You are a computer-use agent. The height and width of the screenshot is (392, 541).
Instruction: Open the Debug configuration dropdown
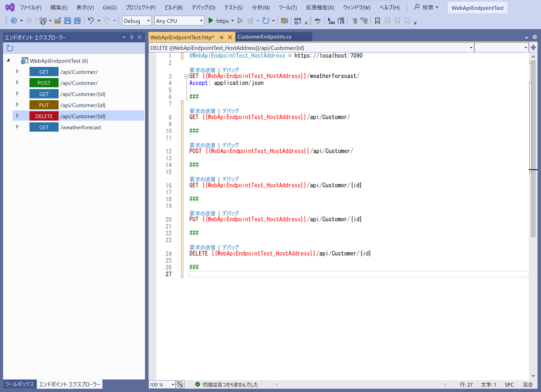[137, 21]
